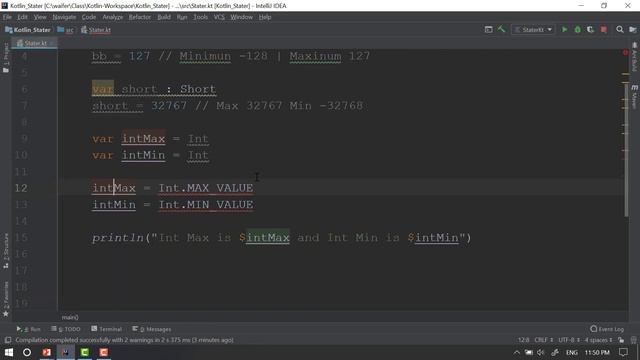The width and height of the screenshot is (640, 360).
Task: Open Windows notification center
Action: point(623,352)
